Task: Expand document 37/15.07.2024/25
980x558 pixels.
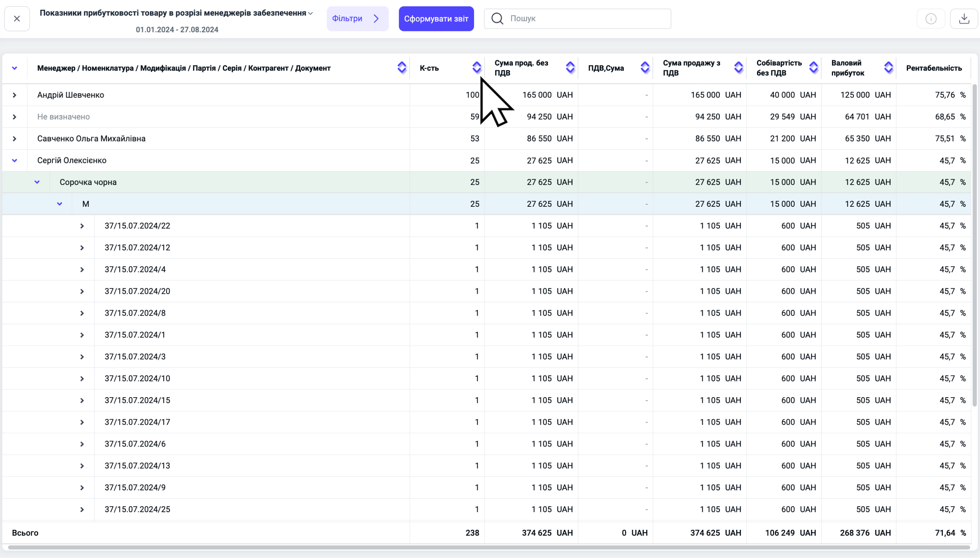Action: click(x=82, y=510)
